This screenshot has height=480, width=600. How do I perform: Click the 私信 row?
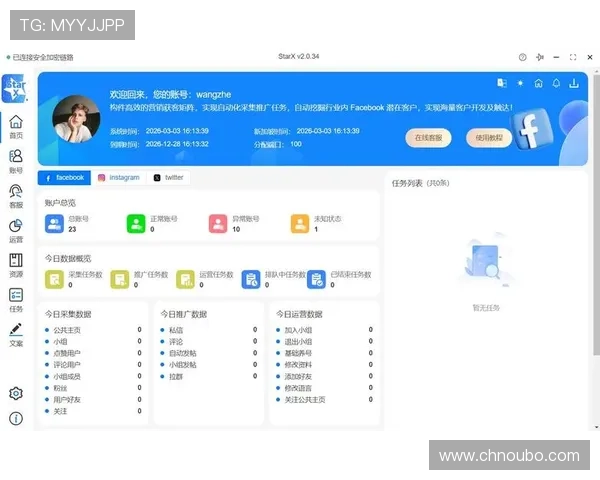(x=209, y=330)
